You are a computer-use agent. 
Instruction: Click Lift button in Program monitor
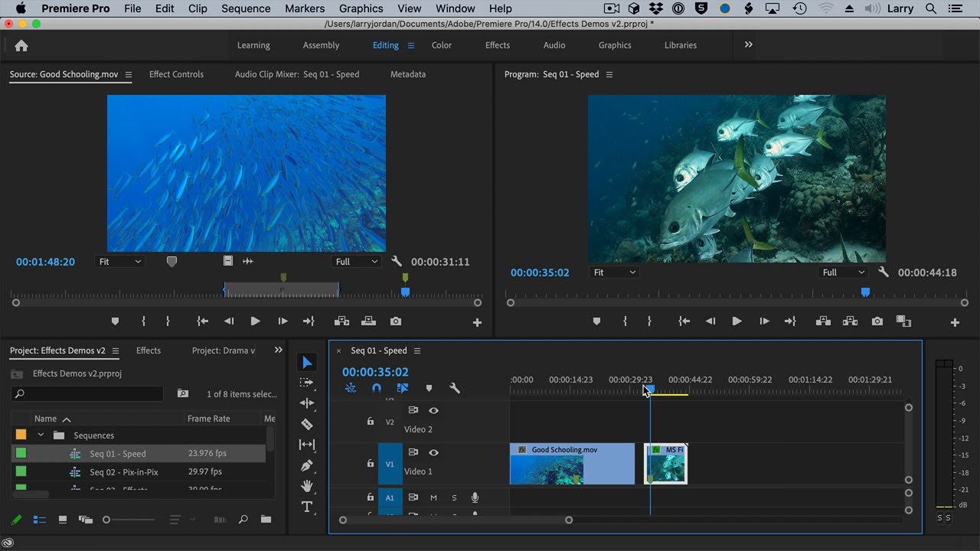[823, 321]
